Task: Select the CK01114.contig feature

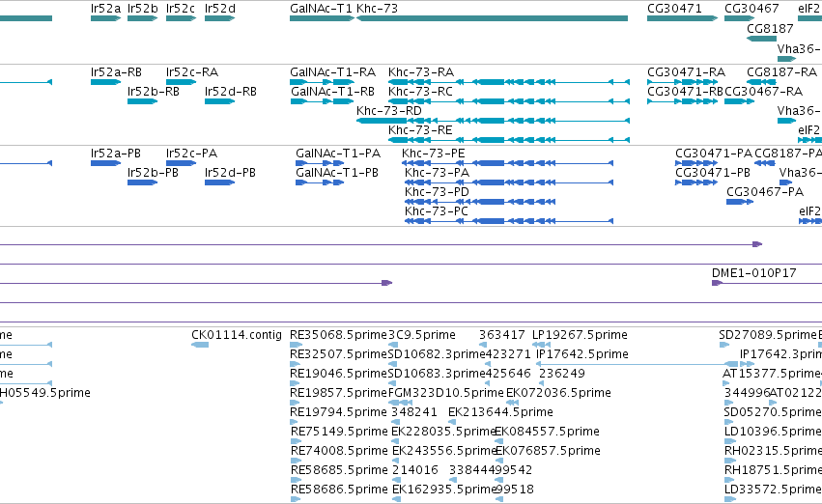Action: tap(200, 345)
